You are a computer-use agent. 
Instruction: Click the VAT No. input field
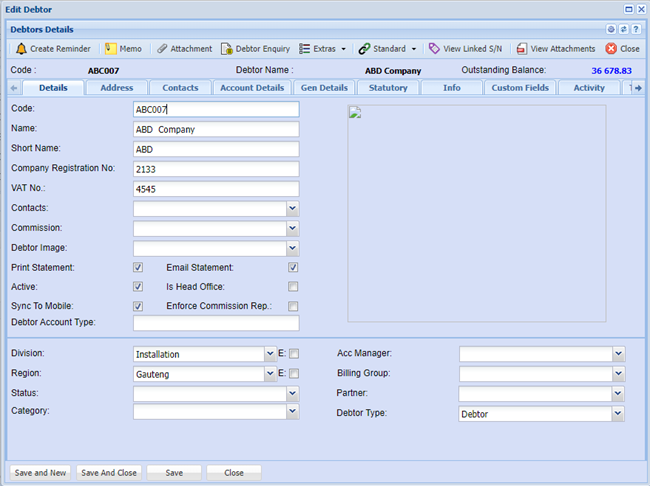pyautogui.click(x=215, y=189)
